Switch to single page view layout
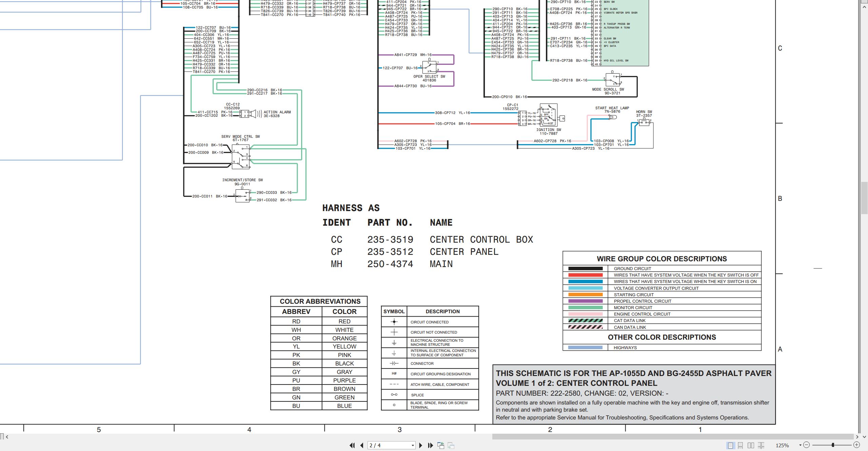The height and width of the screenshot is (451, 868). (730, 445)
